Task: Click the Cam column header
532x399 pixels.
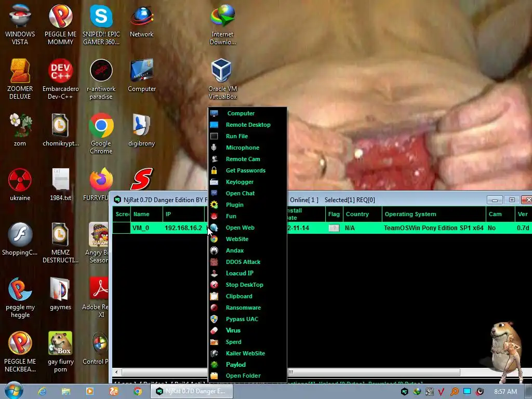Action: coord(500,214)
